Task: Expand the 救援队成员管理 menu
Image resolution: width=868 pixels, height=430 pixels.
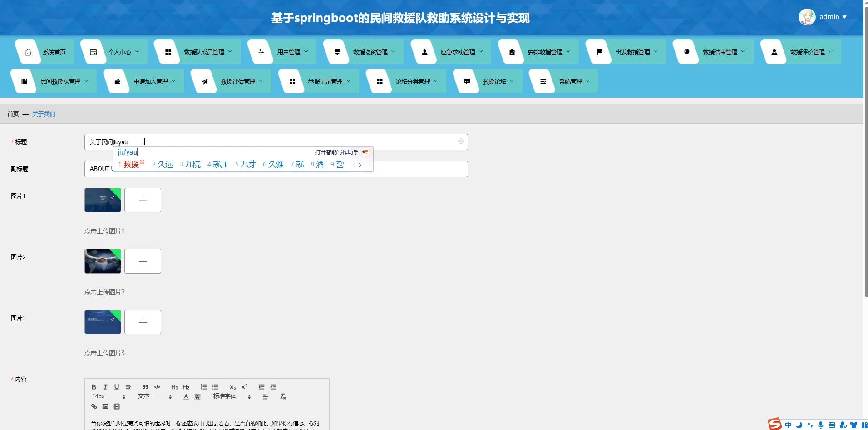Action: pos(197,52)
